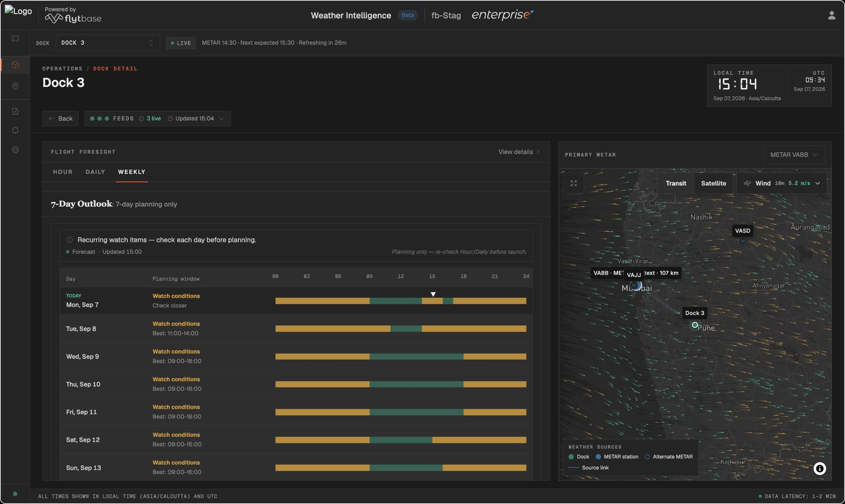Image resolution: width=845 pixels, height=504 pixels.
Task: Click the flytbase logo
Action: click(x=73, y=18)
